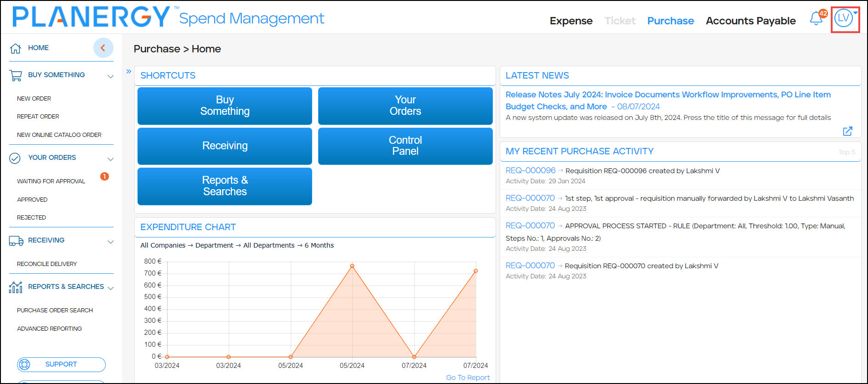Open Waiting for Approval orders

coord(51,181)
